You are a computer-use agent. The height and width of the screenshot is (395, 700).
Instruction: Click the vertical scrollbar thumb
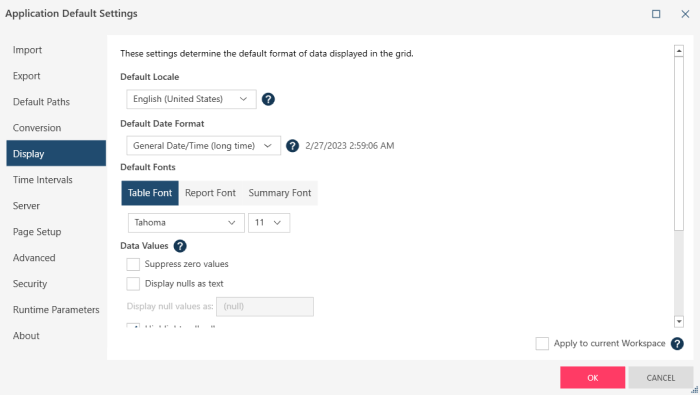click(x=679, y=144)
